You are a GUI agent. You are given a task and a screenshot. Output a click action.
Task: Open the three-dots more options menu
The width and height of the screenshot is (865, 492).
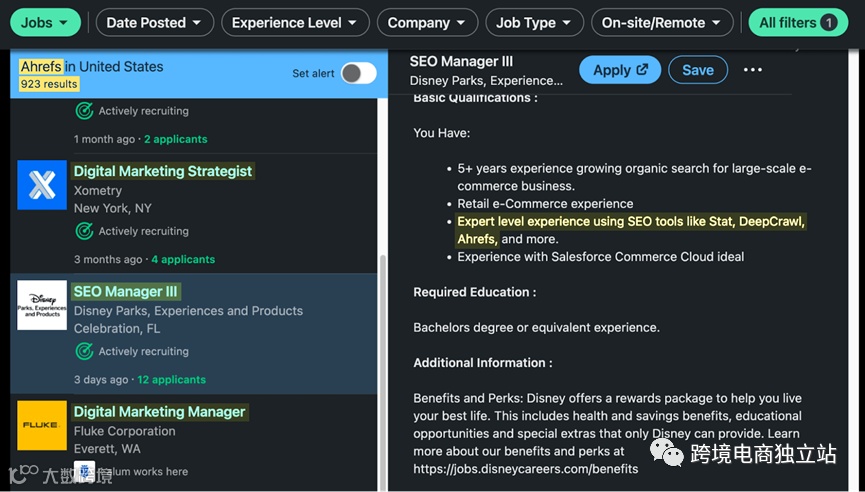tap(753, 70)
